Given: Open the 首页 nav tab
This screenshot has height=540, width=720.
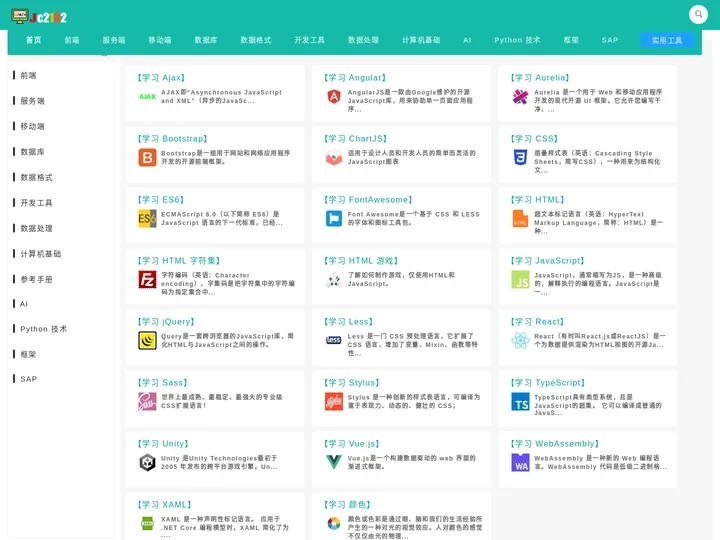Looking at the screenshot, I should tap(33, 40).
